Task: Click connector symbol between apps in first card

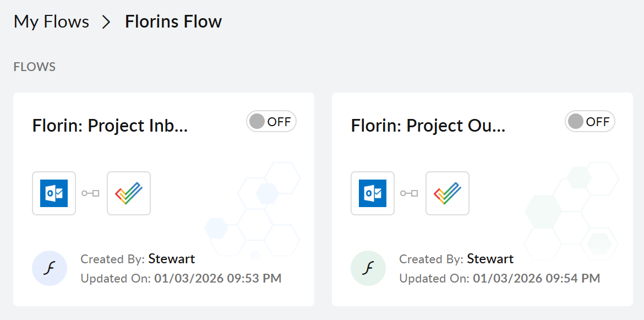Action: (91, 193)
